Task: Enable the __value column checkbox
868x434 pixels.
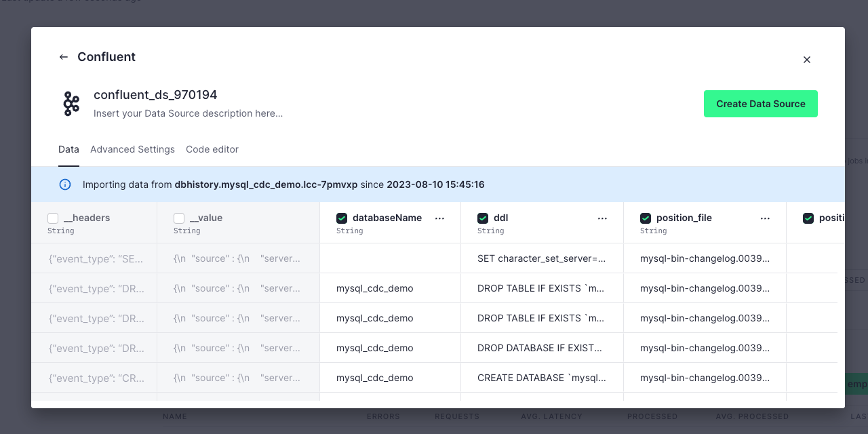Action: [x=179, y=218]
